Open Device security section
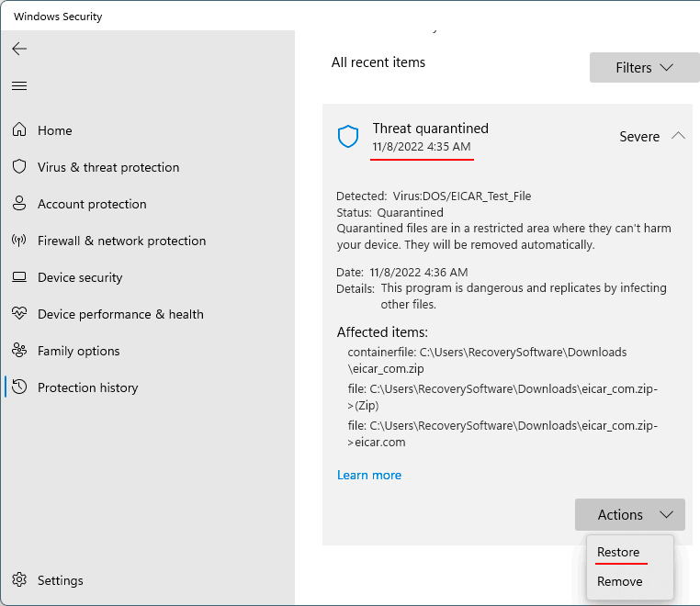 click(x=80, y=277)
